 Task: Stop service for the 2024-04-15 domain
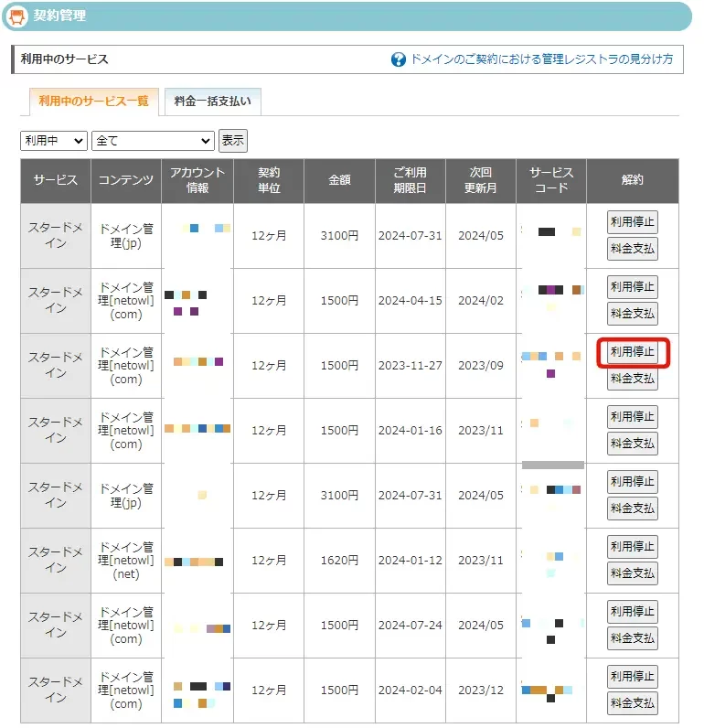click(633, 287)
